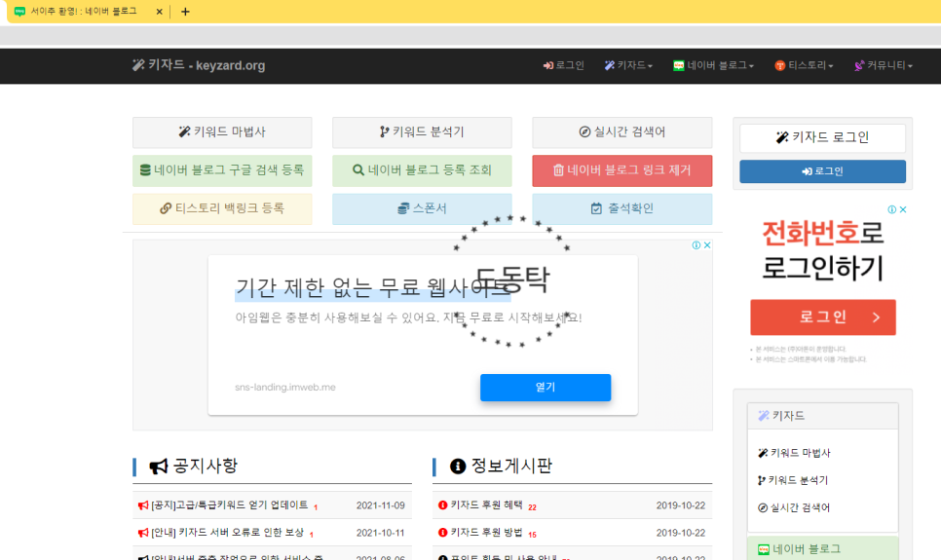
Task: Click the green blog icon in navbar
Action: (679, 65)
